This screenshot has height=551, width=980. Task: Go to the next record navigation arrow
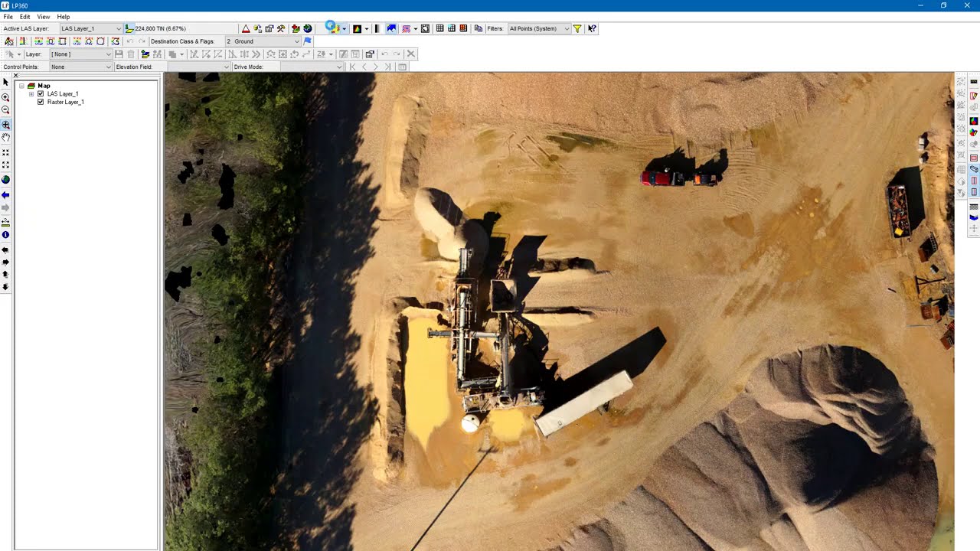(x=376, y=67)
